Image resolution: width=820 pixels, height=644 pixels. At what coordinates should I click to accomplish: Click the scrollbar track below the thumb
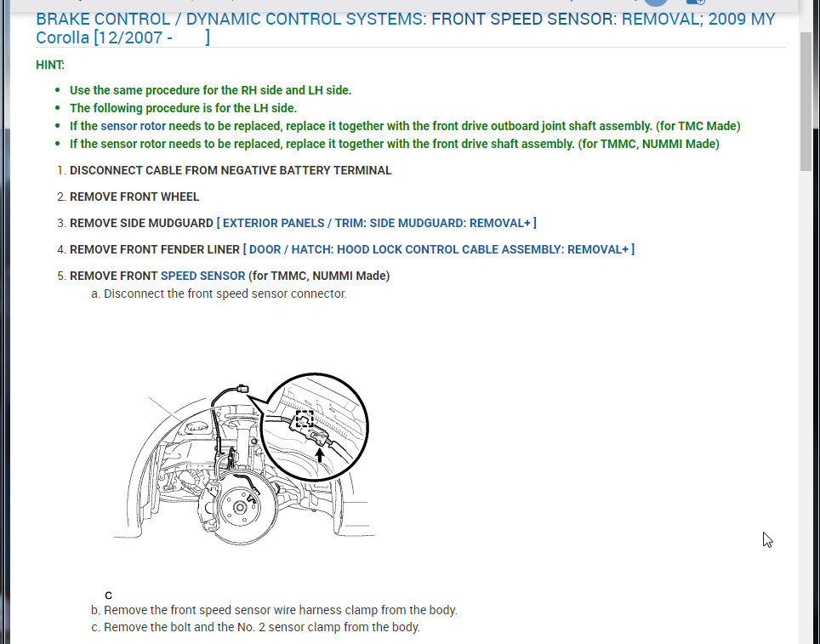tap(806, 408)
